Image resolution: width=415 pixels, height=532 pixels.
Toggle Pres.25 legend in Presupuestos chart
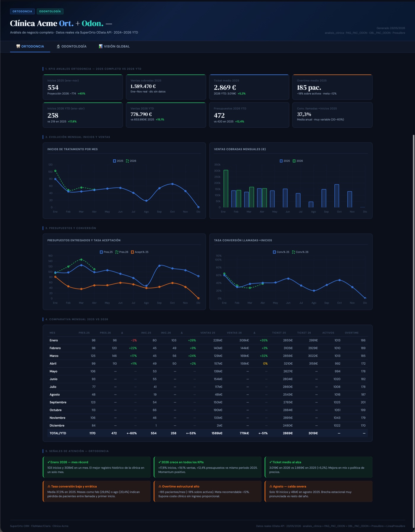[106, 252]
